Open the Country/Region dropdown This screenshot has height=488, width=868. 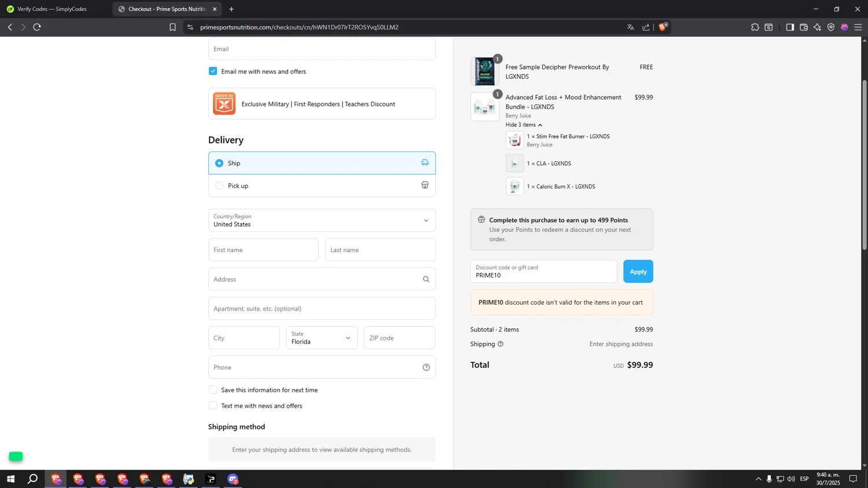click(322, 220)
